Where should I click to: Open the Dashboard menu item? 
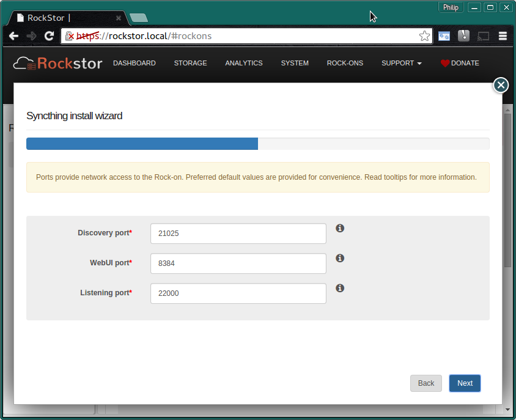click(135, 63)
